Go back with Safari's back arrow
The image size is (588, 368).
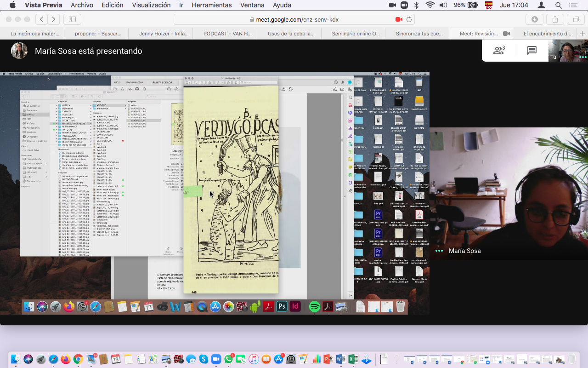(x=42, y=19)
